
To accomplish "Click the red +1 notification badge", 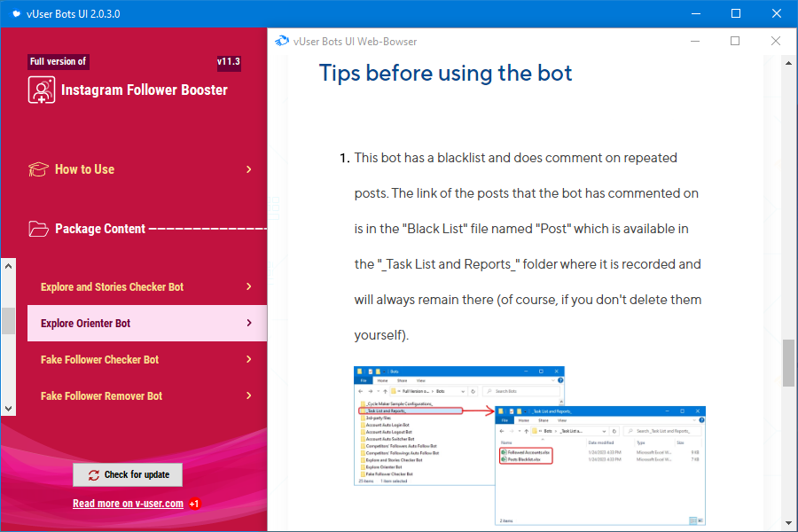I will (x=194, y=504).
